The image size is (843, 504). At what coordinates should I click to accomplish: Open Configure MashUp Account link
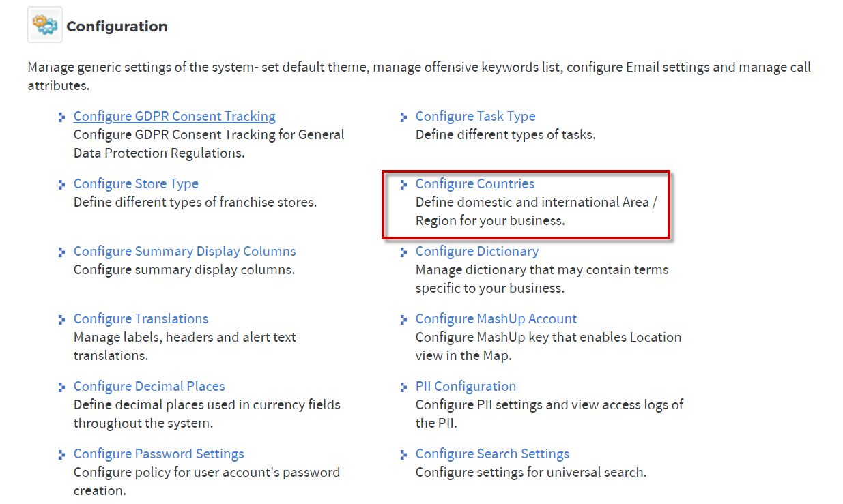[x=496, y=319]
